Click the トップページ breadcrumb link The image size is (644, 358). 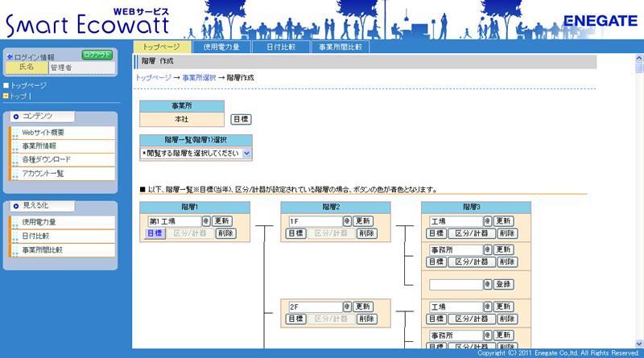coord(153,77)
